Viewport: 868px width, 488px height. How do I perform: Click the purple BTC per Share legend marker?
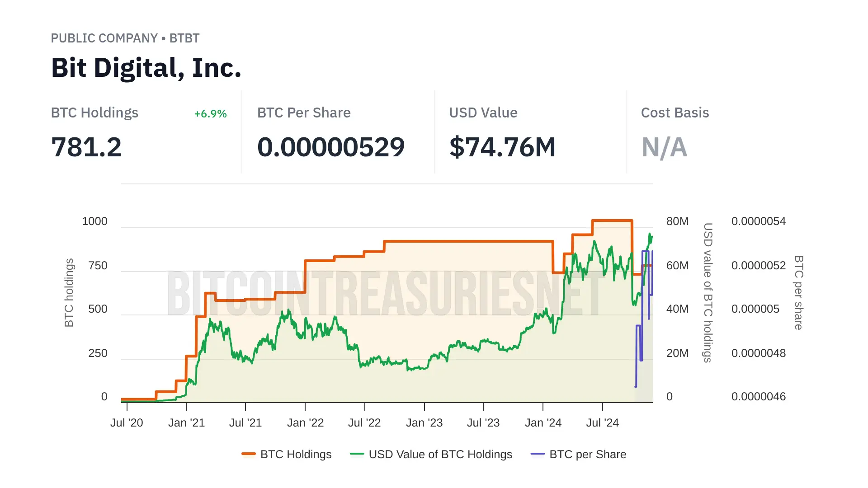click(538, 454)
